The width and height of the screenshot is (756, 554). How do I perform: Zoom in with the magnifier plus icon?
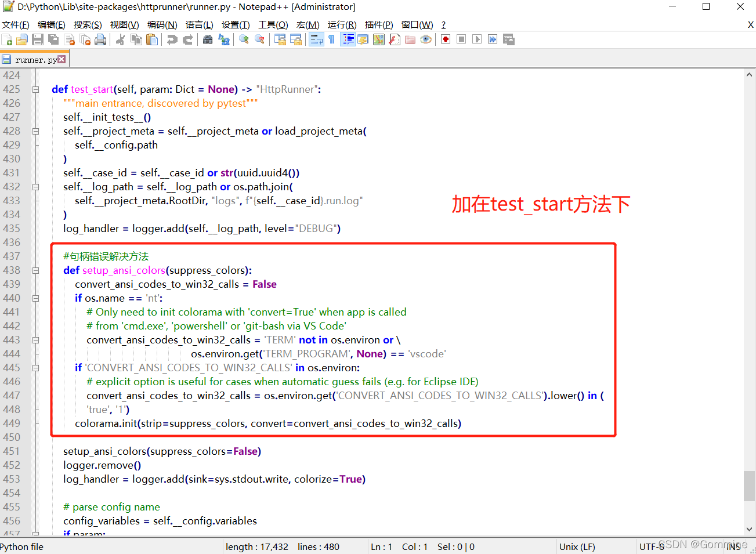(x=244, y=39)
